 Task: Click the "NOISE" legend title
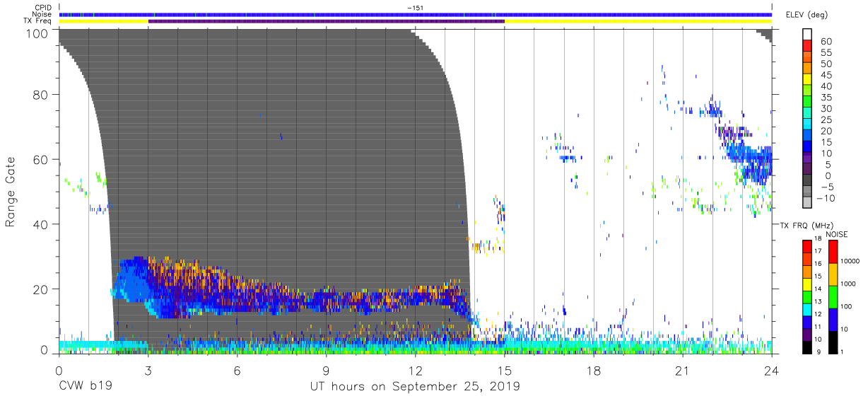pos(836,234)
